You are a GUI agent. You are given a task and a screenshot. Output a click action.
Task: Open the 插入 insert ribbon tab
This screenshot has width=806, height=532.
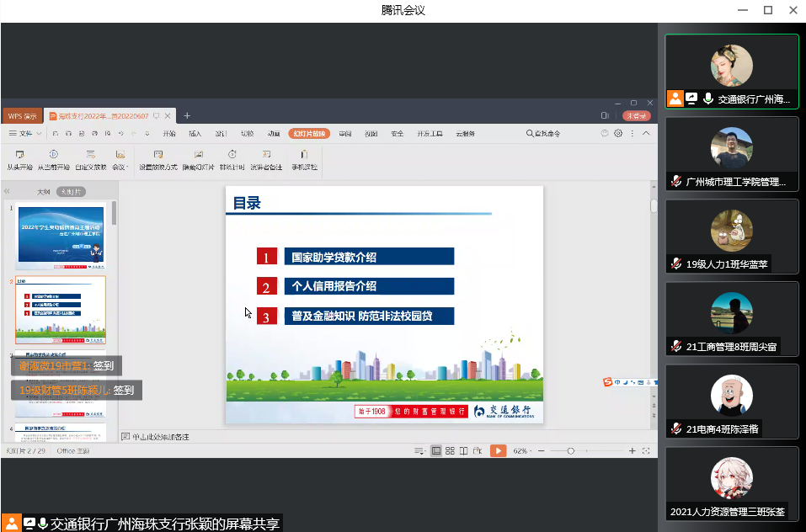tap(195, 134)
